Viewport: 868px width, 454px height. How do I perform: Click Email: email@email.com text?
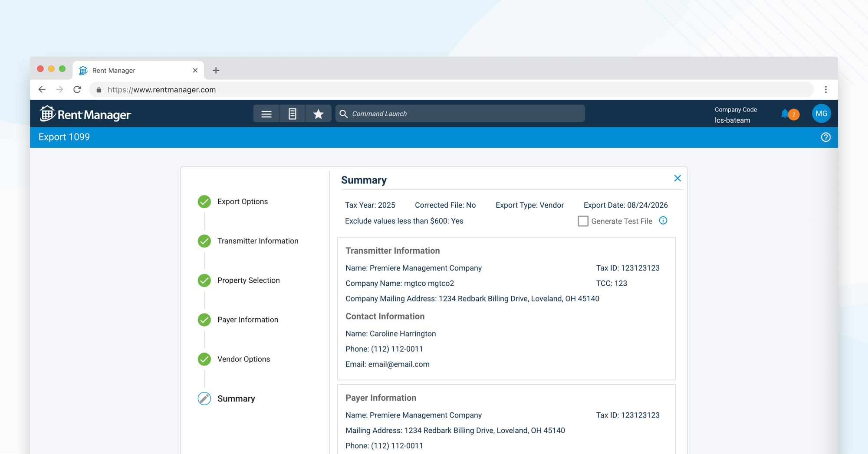[388, 365]
